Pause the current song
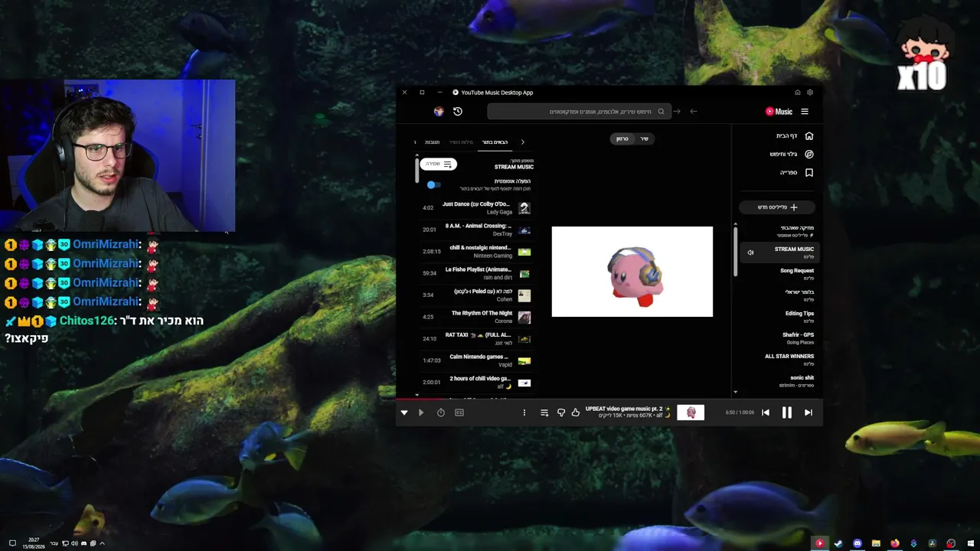The height and width of the screenshot is (551, 980). point(787,412)
